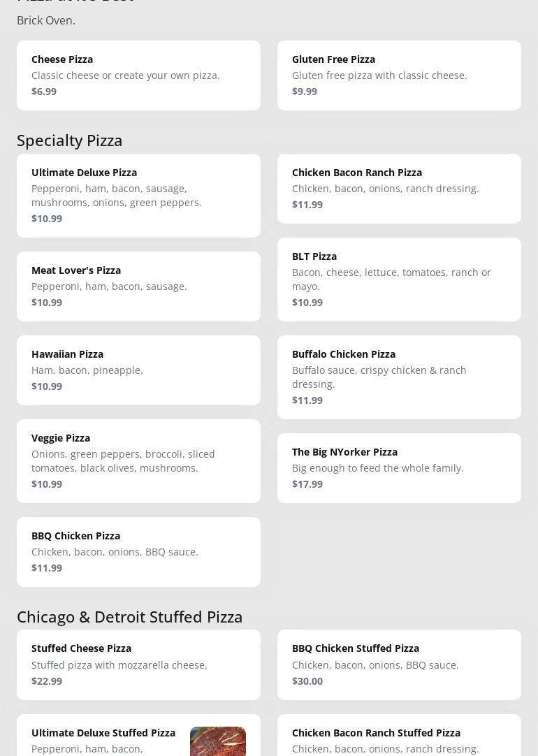
Task: Choose The Big NYorker Pizza
Action: [399, 467]
